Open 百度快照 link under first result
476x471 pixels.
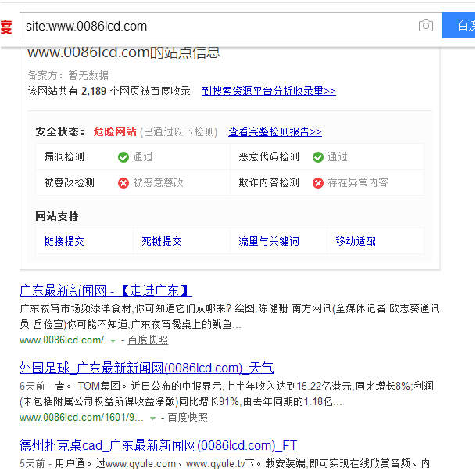[148, 340]
